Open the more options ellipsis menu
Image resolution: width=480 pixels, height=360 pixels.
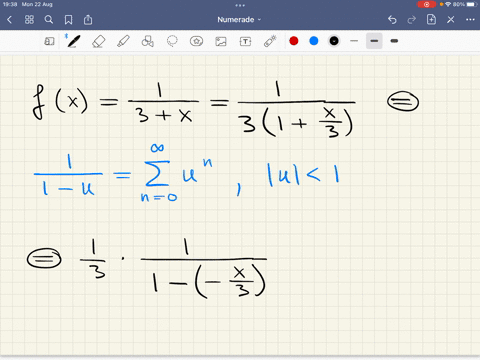click(470, 20)
